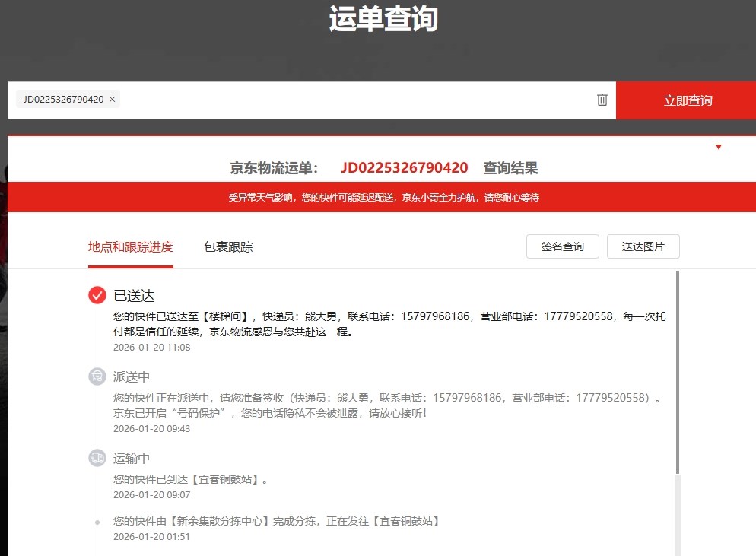Click the timeline dot for 新余集散分拣中心 entry
Image resolution: width=756 pixels, height=556 pixels.
tap(97, 522)
